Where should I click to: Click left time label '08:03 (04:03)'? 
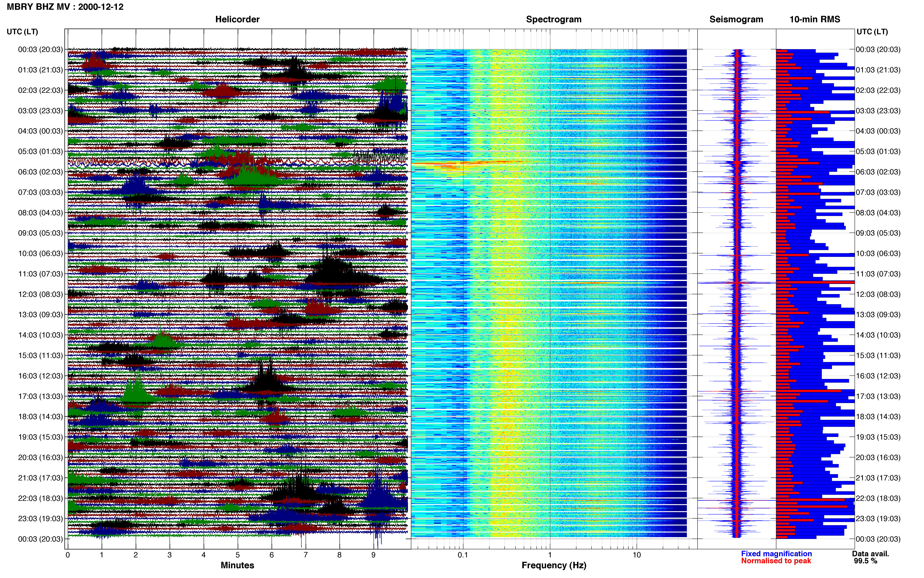tap(41, 212)
